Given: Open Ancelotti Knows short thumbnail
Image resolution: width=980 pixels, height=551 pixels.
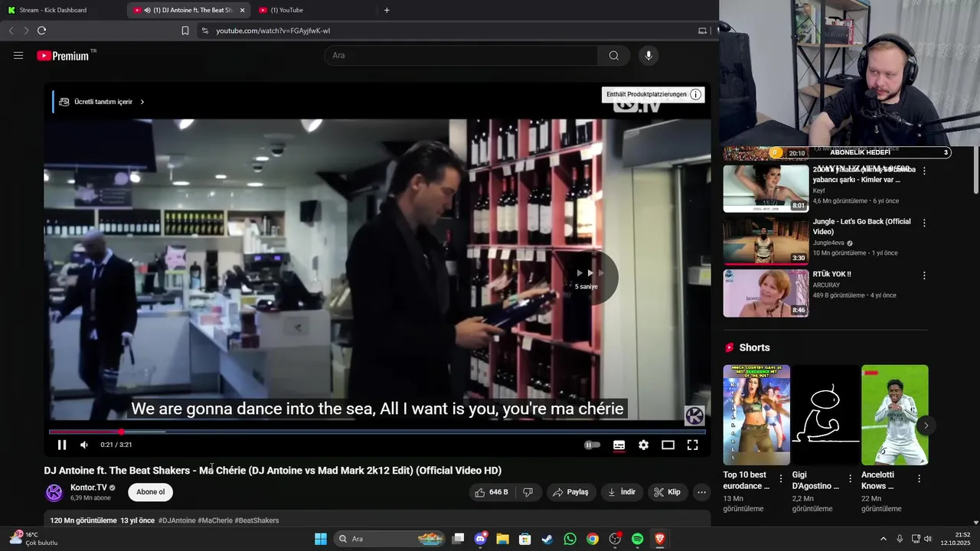Looking at the screenshot, I should 894,415.
